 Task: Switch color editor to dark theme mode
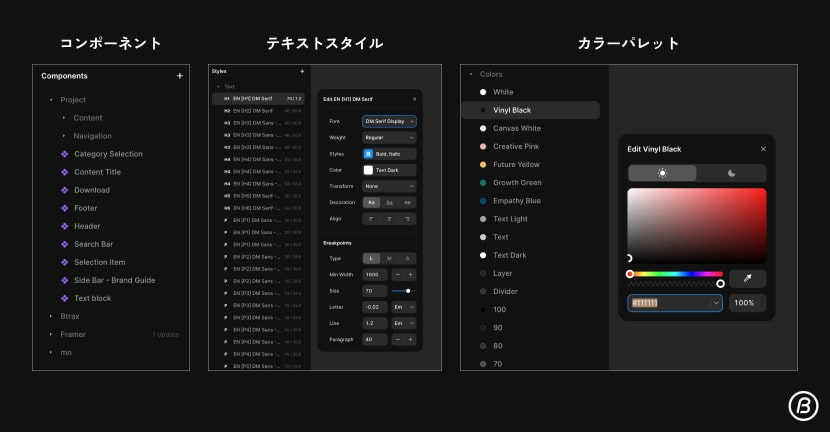tap(732, 173)
